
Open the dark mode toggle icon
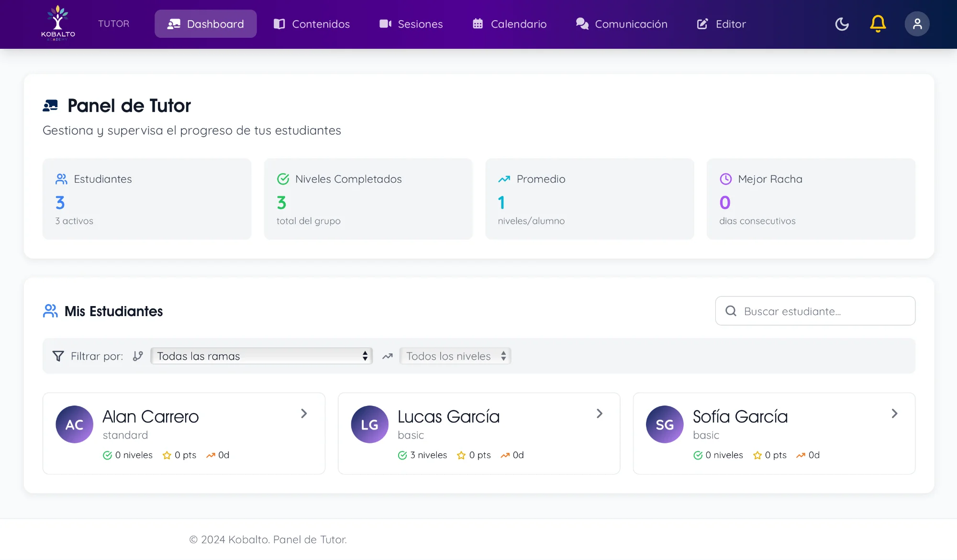tap(842, 24)
